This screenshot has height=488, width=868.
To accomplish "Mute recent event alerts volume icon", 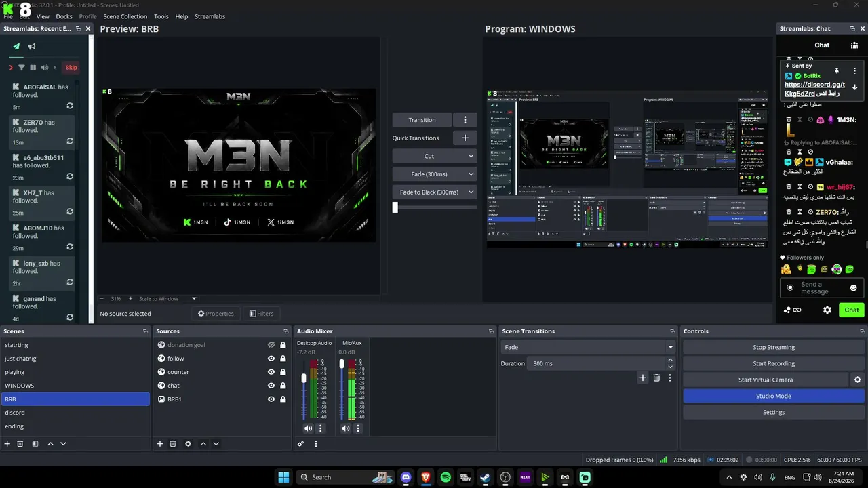I will tap(45, 68).
